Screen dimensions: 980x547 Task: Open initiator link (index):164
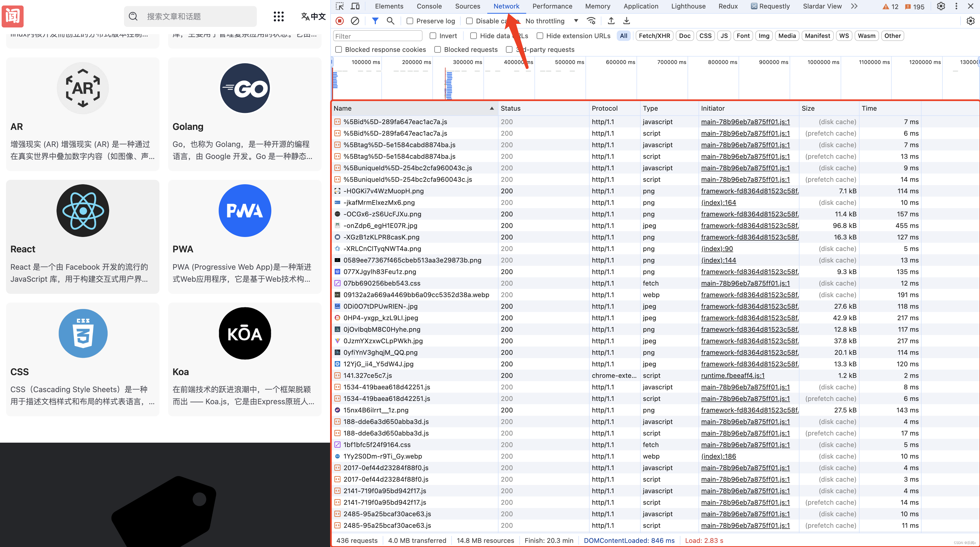coord(718,203)
